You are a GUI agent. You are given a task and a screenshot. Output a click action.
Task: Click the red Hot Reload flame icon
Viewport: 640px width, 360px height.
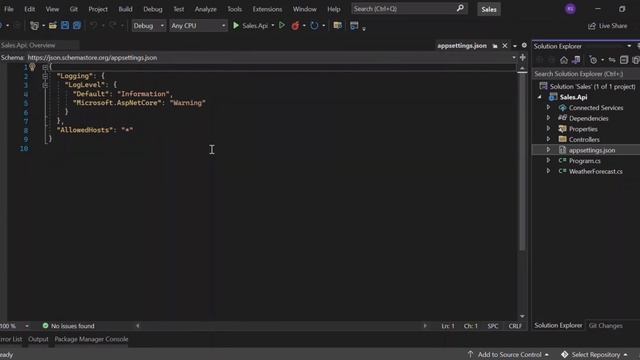(x=295, y=26)
